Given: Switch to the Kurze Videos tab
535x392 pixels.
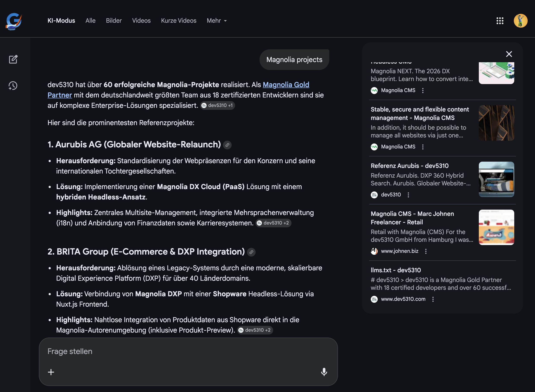Looking at the screenshot, I should click(x=178, y=21).
